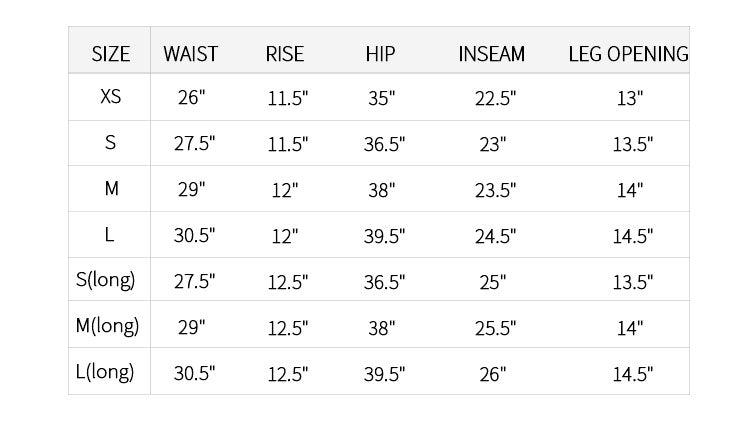The height and width of the screenshot is (427, 750).
Task: Select the RISE column header
Action: click(x=285, y=54)
